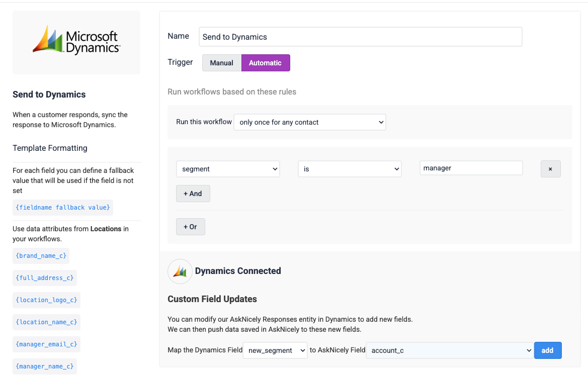
Task: Click the + Or button
Action: click(191, 227)
